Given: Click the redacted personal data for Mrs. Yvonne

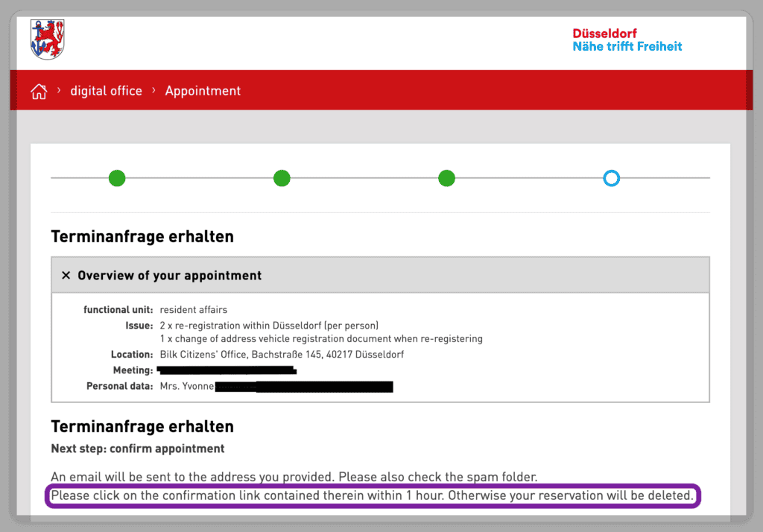Looking at the screenshot, I should [276, 386].
